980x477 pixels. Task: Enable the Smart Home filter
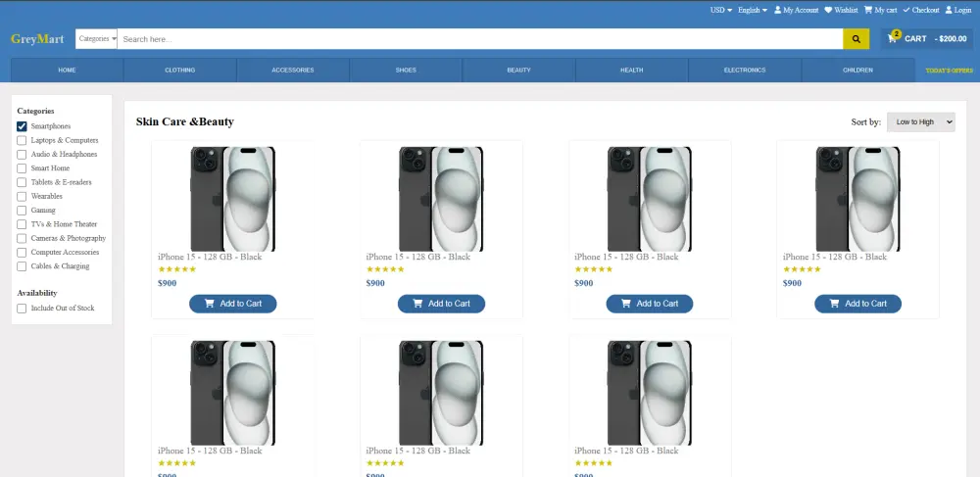(22, 168)
